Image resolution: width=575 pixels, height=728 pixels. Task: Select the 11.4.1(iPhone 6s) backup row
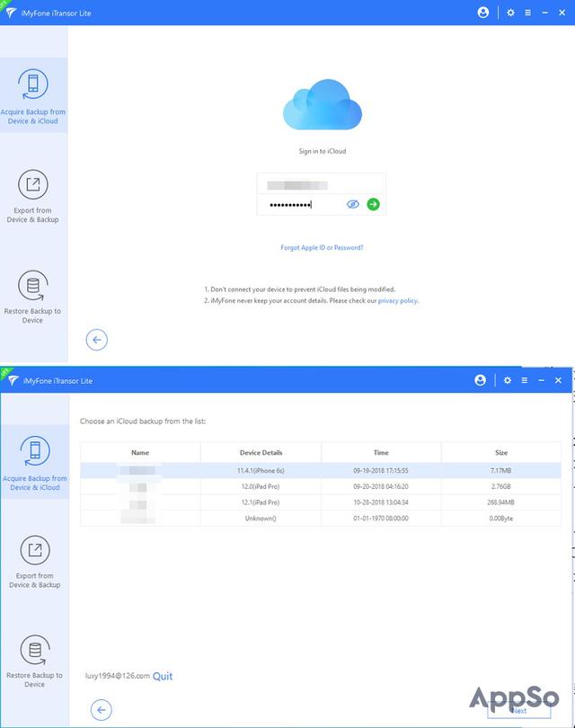point(321,470)
